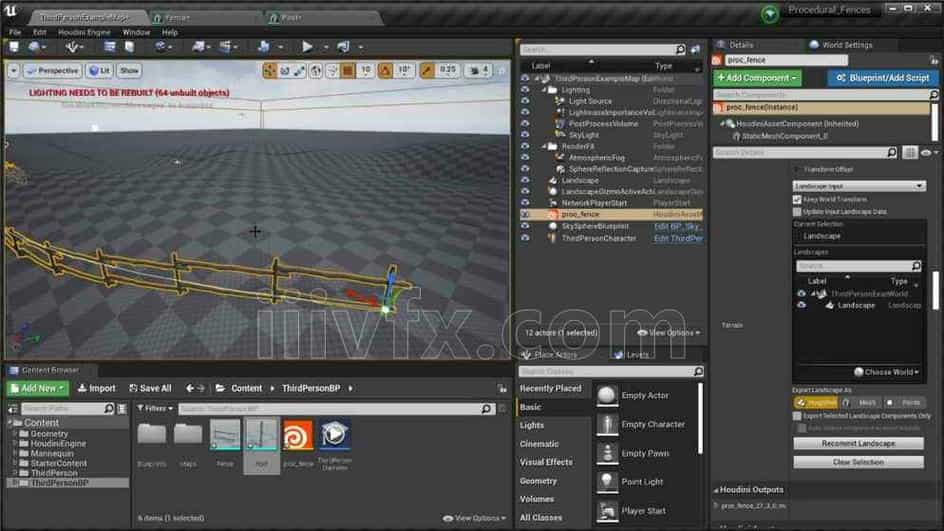Open the viewport Show menu

click(x=129, y=71)
